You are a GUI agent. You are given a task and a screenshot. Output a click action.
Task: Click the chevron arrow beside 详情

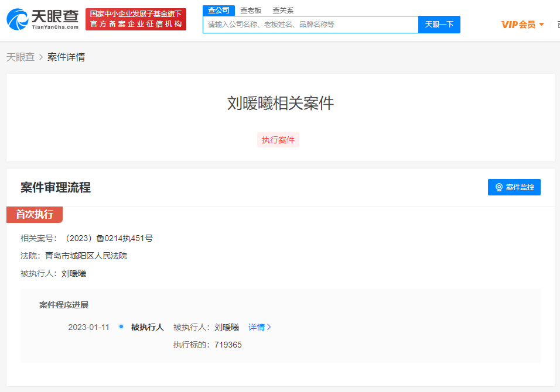pos(269,327)
